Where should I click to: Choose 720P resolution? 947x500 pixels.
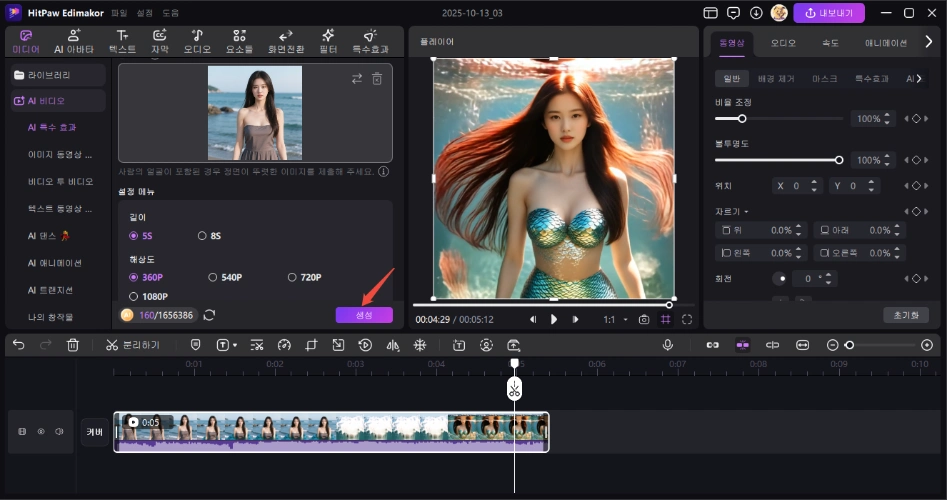304,277
